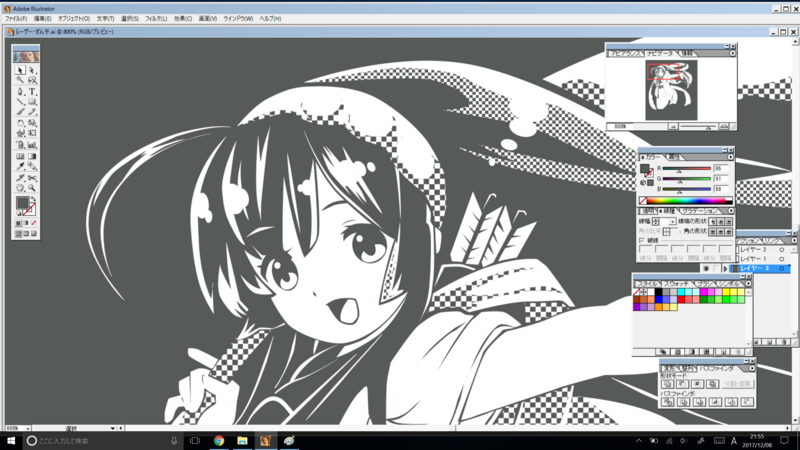Switch to the ブラシ tab in swatches panel
Image resolution: width=800 pixels, height=450 pixels.
(x=704, y=283)
